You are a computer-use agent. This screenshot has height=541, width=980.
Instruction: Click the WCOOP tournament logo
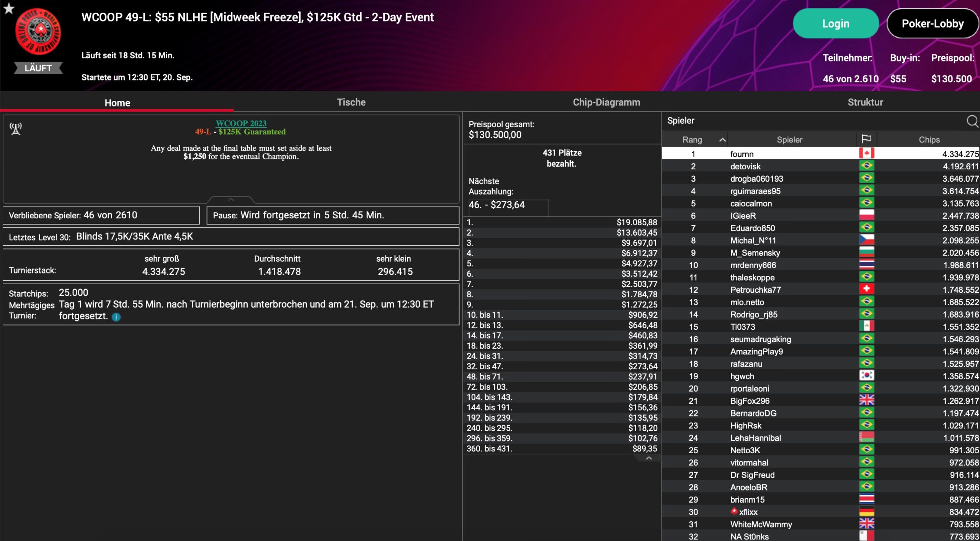point(38,32)
